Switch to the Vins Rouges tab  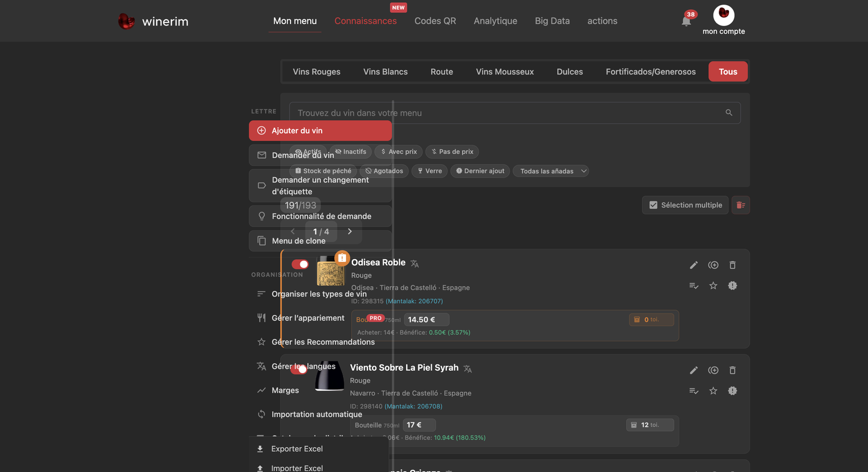coord(317,72)
